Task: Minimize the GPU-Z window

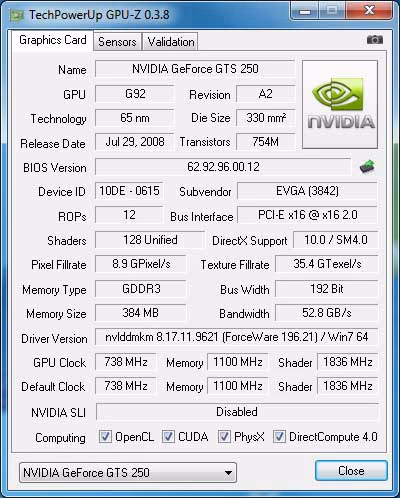Action: pyautogui.click(x=305, y=11)
